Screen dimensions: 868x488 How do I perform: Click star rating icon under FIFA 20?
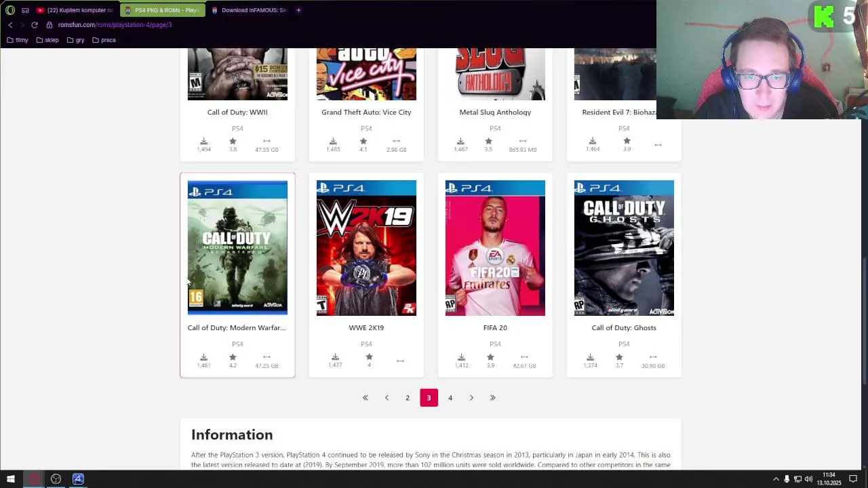pyautogui.click(x=490, y=357)
